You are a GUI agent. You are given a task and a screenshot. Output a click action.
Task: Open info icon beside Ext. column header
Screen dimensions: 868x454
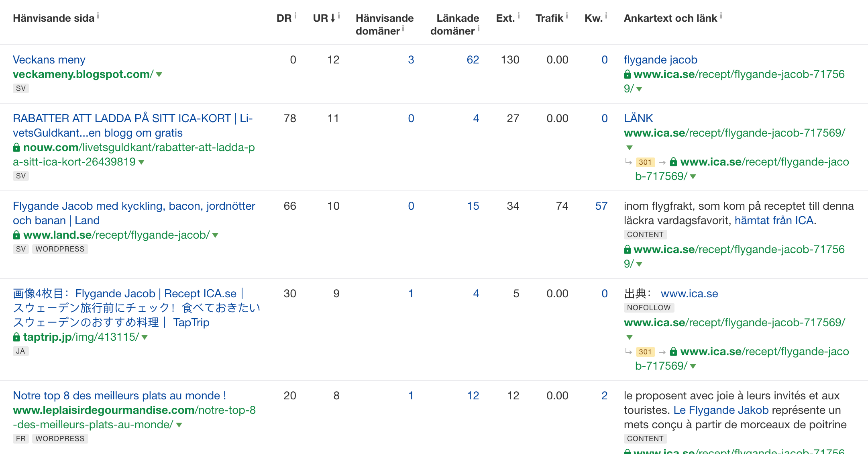(x=519, y=16)
